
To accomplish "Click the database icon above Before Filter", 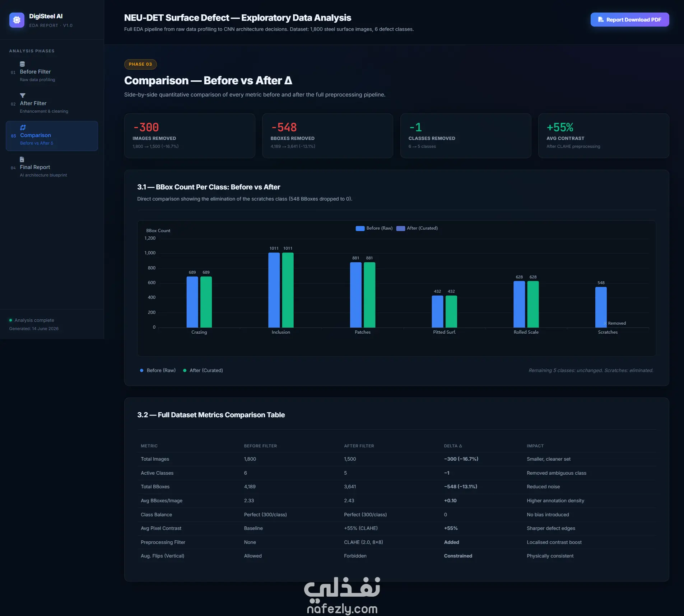I will coord(22,64).
